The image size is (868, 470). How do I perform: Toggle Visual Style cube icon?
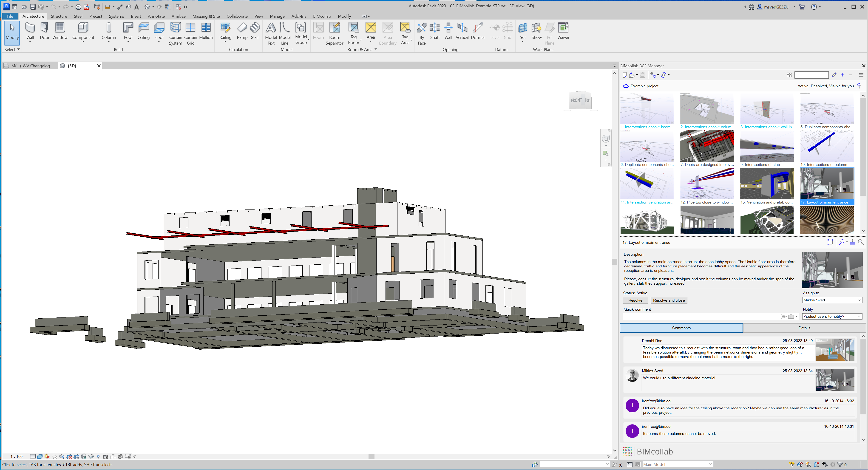pyautogui.click(x=40, y=456)
